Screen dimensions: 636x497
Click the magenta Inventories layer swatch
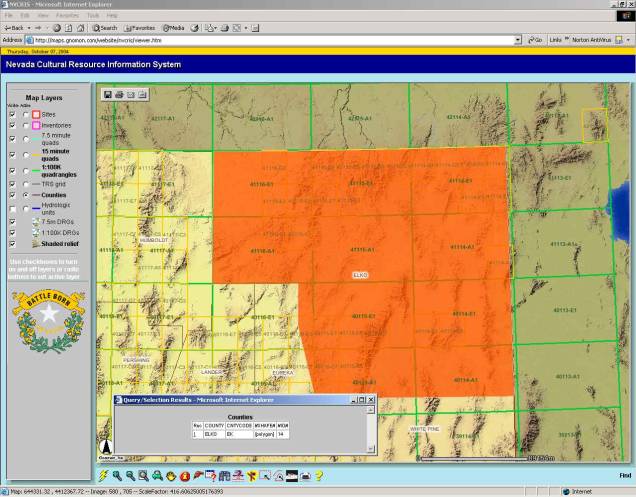(36, 126)
